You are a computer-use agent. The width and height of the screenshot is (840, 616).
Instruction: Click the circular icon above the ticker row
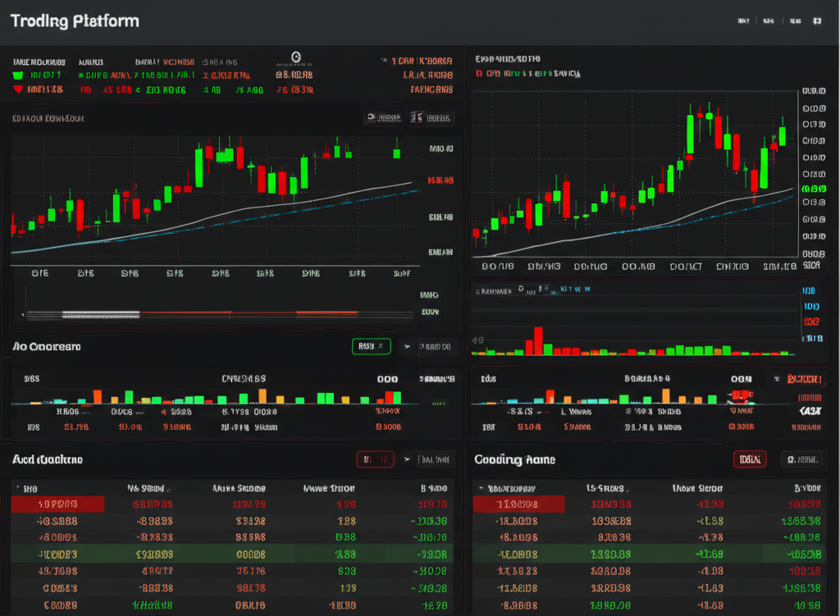click(296, 57)
